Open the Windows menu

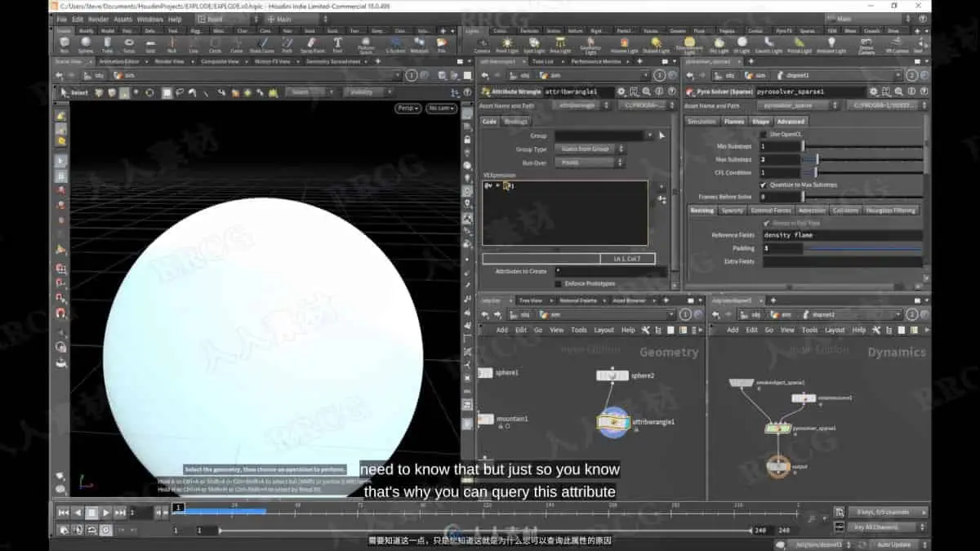tap(149, 19)
